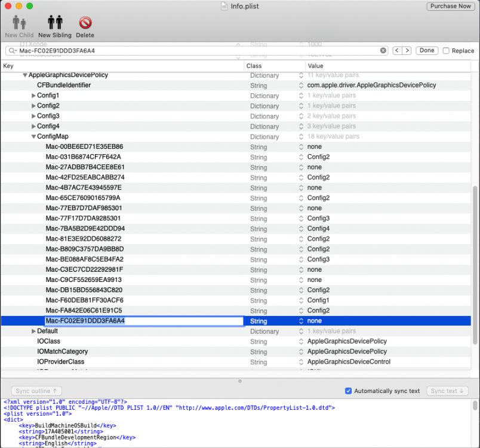
Task: Click the outline vertical scrollbar
Action: click(x=475, y=265)
